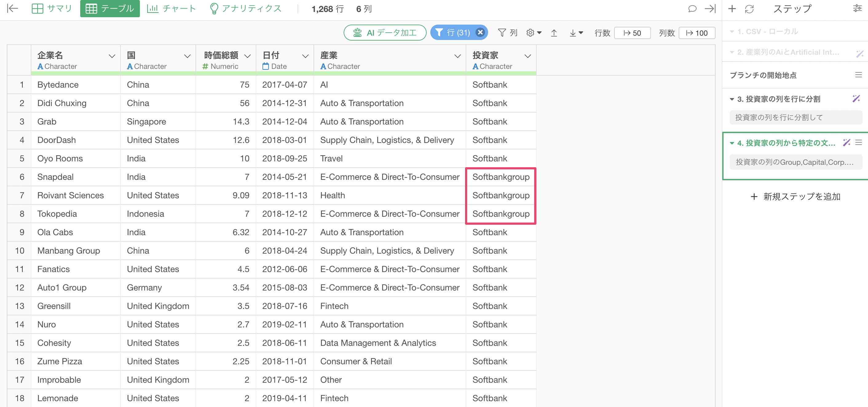Select the Data Management & Analytics cell
The height and width of the screenshot is (407, 868).
(x=389, y=343)
